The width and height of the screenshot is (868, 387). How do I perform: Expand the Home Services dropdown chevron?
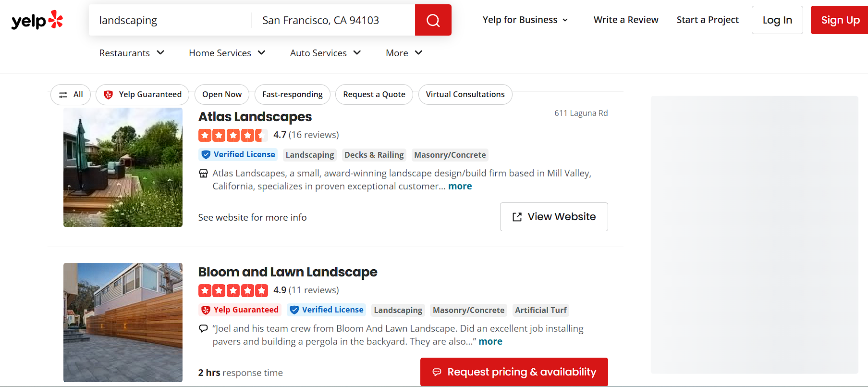(x=261, y=52)
